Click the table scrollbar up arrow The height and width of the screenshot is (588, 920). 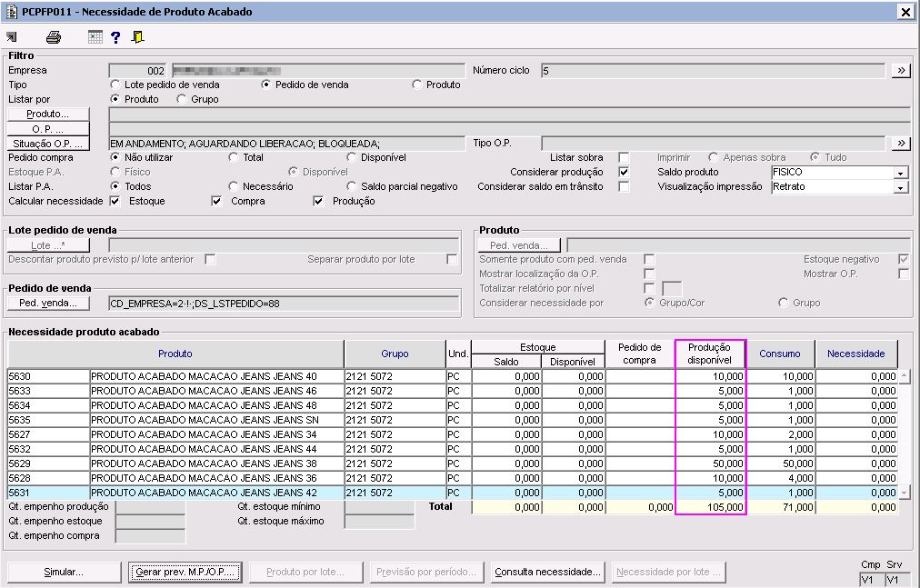pos(905,375)
